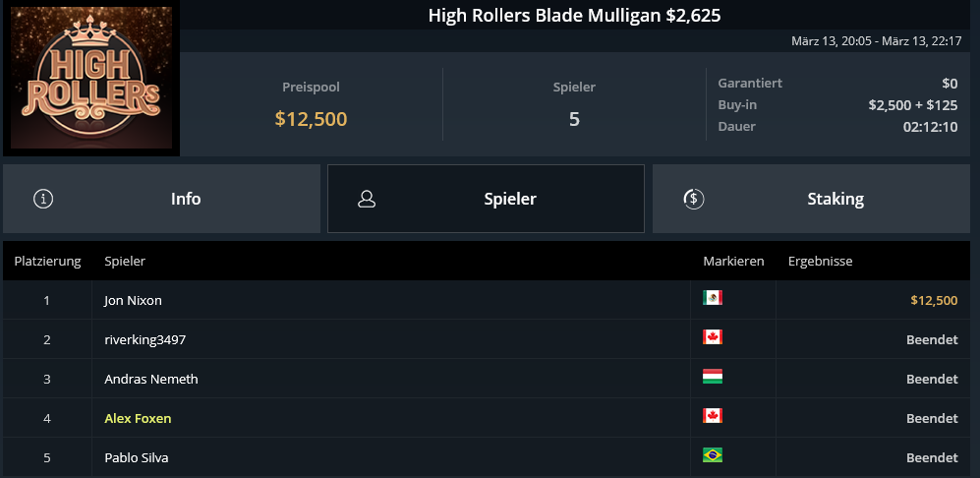
Task: Click the info circle icon
Action: pos(43,199)
